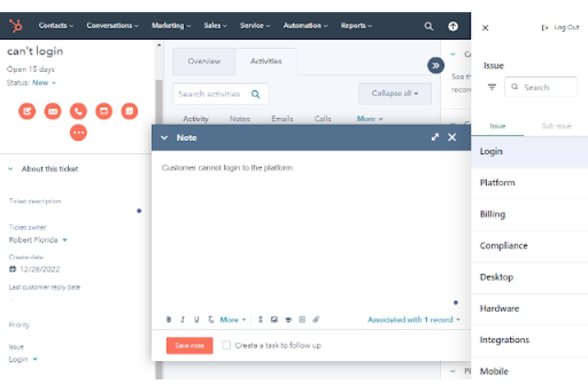
Task: Click the HubSpot sprocket logo
Action: click(16, 26)
